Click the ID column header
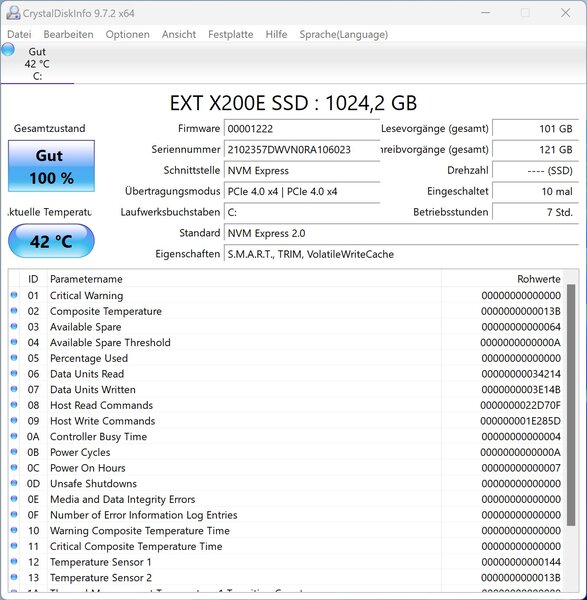The image size is (587, 600). coord(33,279)
